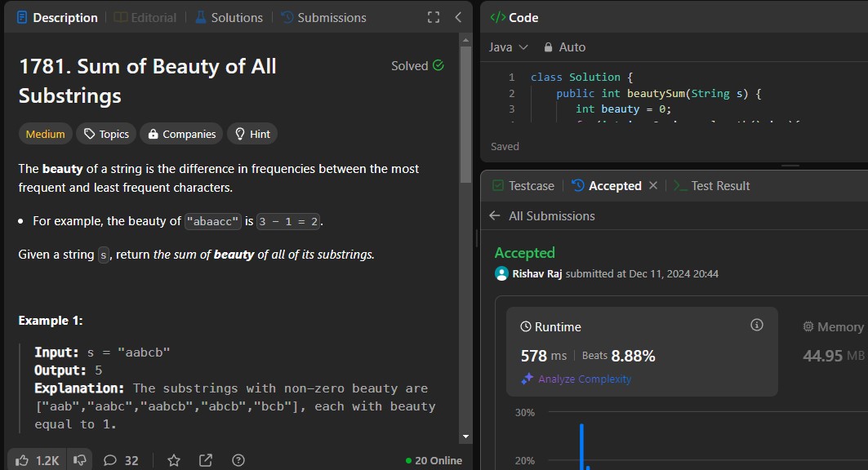This screenshot has width=868, height=470.
Task: Click the "abaacc" inline code example
Action: [213, 221]
